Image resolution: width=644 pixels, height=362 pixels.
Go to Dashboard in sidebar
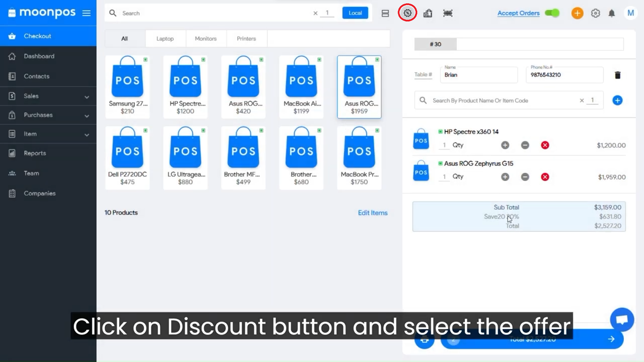[48, 56]
